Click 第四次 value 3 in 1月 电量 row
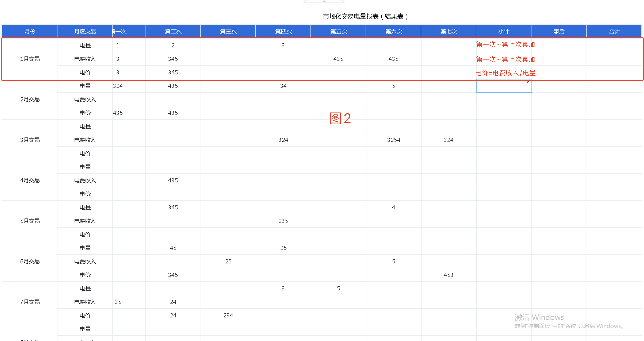 [x=283, y=45]
